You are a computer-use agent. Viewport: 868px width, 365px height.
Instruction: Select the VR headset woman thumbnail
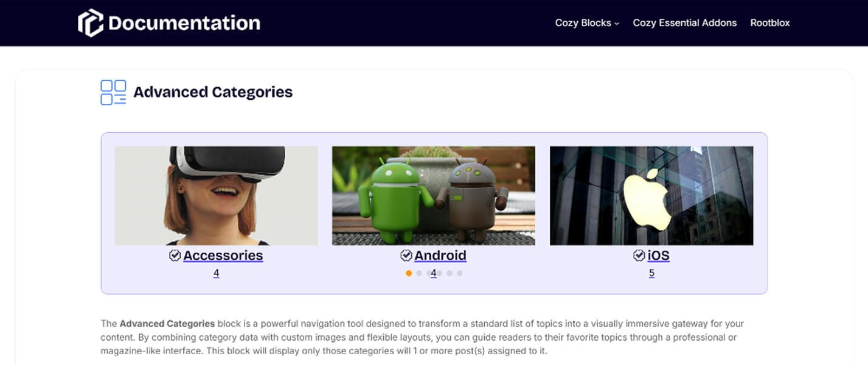216,195
